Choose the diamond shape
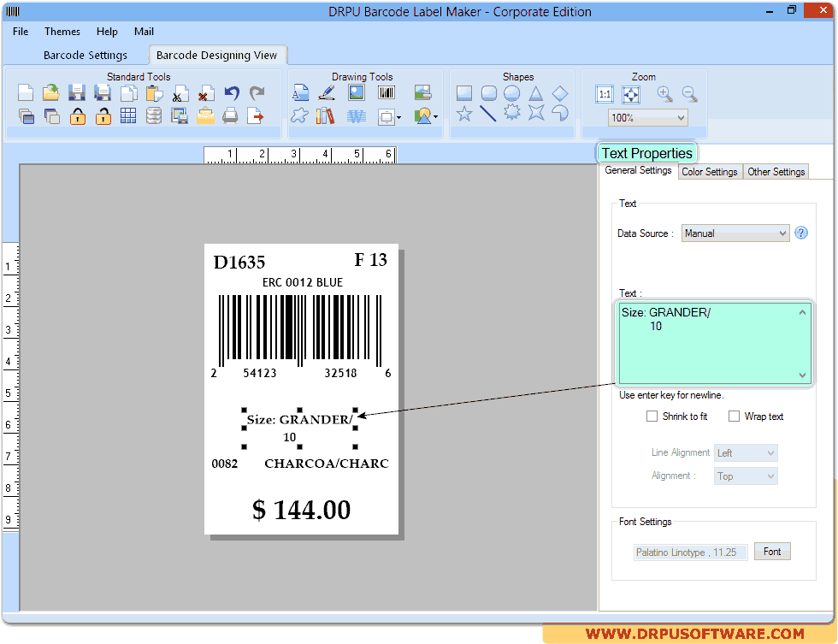 [x=560, y=93]
